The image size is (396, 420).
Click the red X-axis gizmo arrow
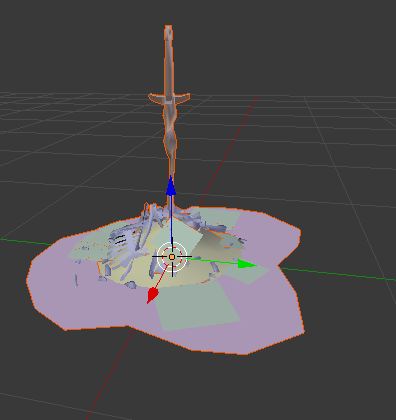coord(152,295)
